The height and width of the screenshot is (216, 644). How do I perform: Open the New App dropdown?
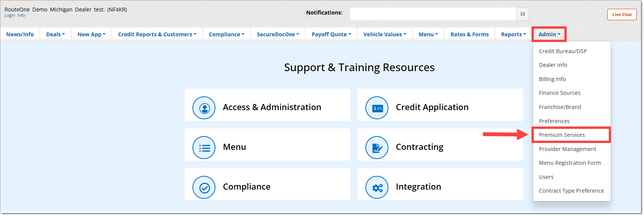91,34
